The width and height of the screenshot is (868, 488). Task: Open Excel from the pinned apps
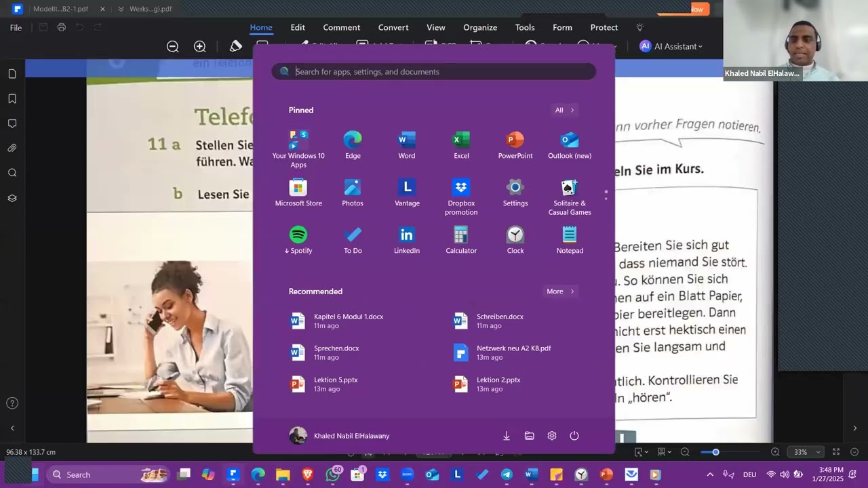[461, 145]
